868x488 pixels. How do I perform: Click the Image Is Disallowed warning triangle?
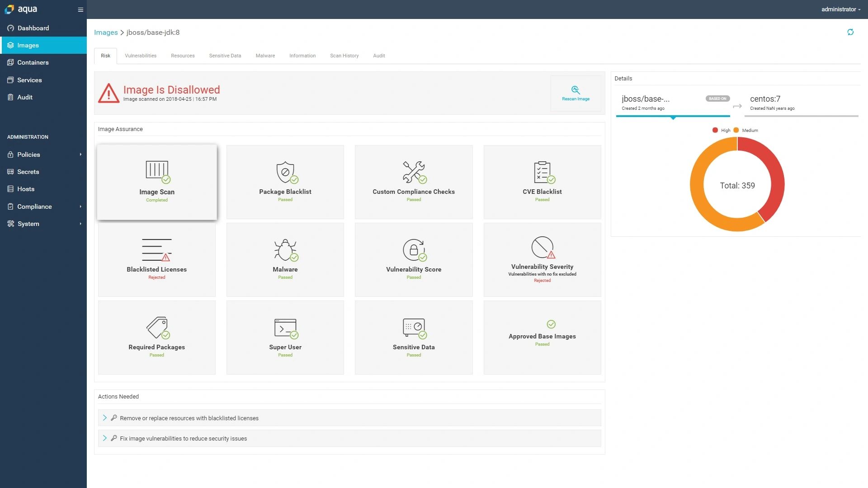point(108,93)
